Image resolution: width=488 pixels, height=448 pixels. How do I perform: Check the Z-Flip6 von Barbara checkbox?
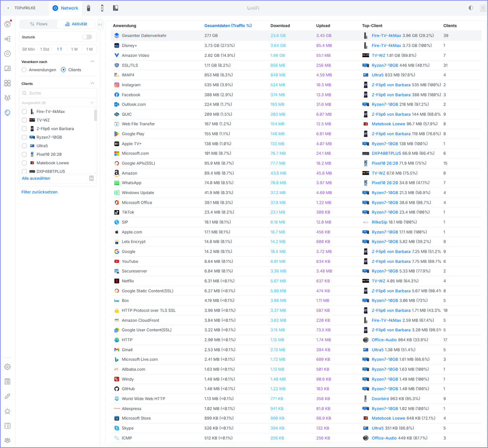pyautogui.click(x=24, y=129)
